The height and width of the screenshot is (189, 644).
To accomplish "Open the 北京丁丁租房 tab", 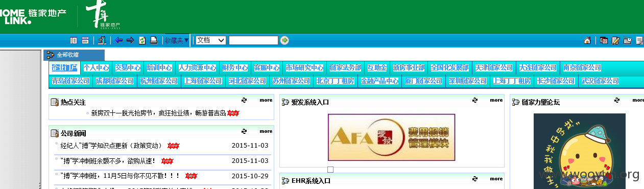I will point(335,81).
